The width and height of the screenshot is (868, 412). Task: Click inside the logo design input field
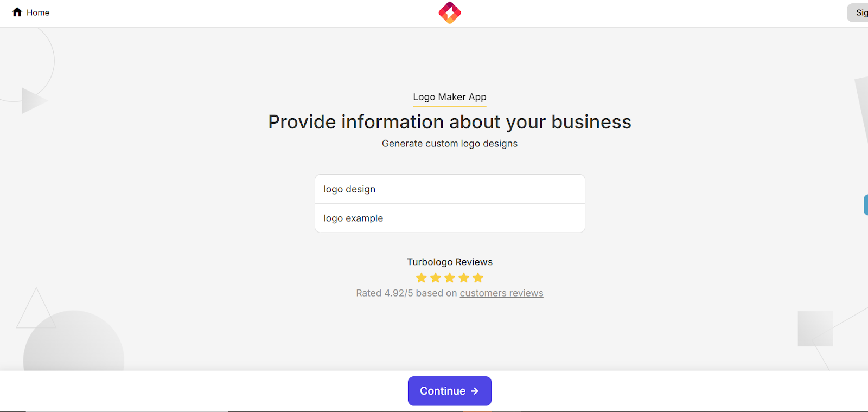pyautogui.click(x=449, y=189)
